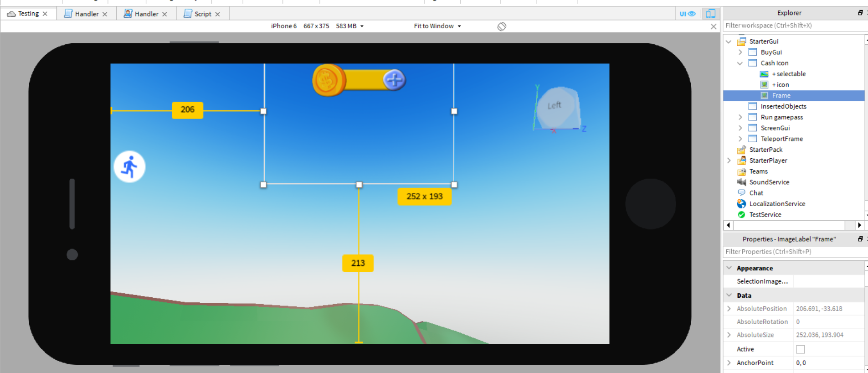Open the Handler tab next to Testing

[87, 14]
